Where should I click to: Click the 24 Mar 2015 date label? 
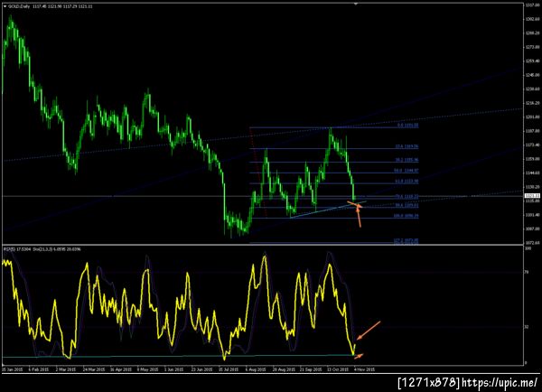[x=94, y=369]
